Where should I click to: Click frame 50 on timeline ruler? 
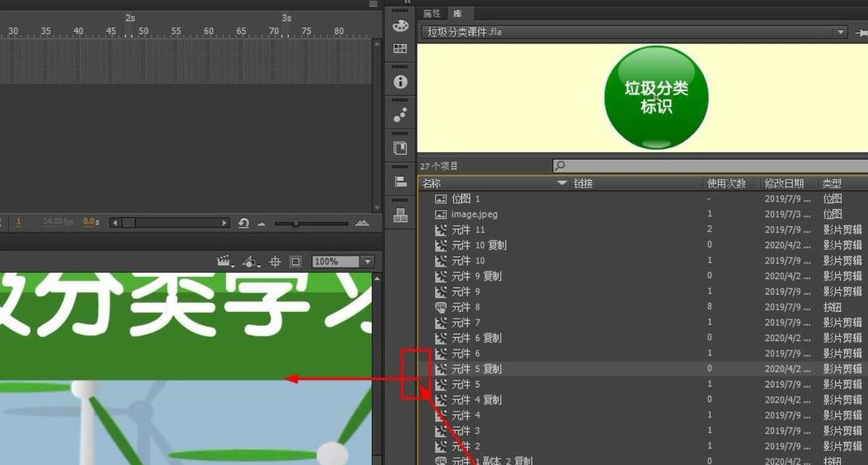(x=144, y=31)
